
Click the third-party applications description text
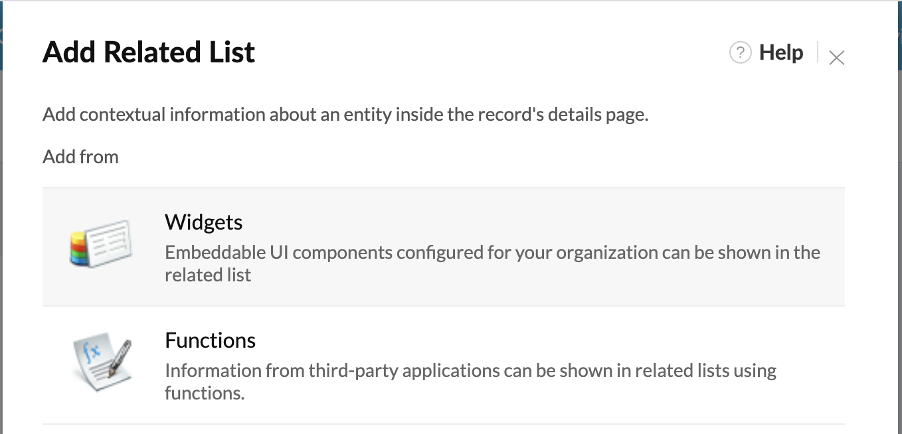tap(471, 382)
